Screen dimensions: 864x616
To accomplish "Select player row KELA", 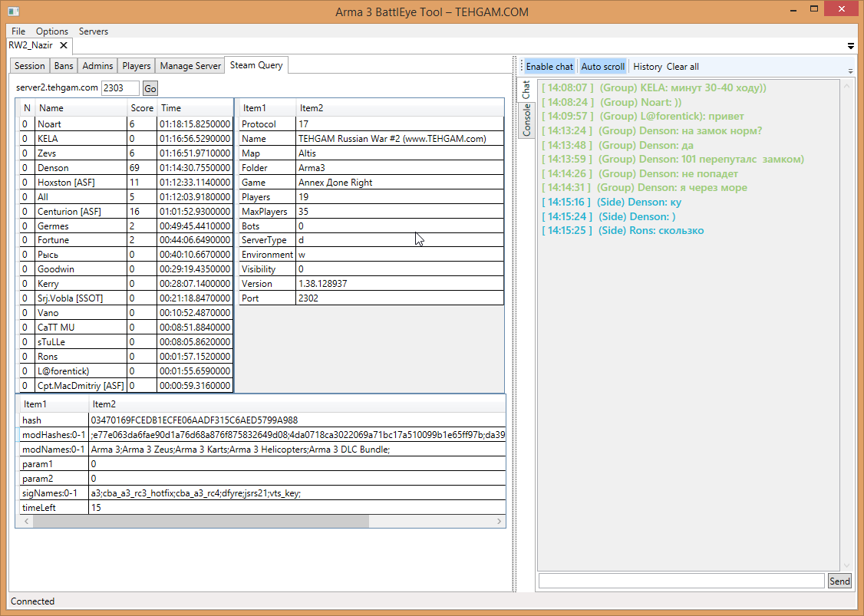I will coord(126,138).
